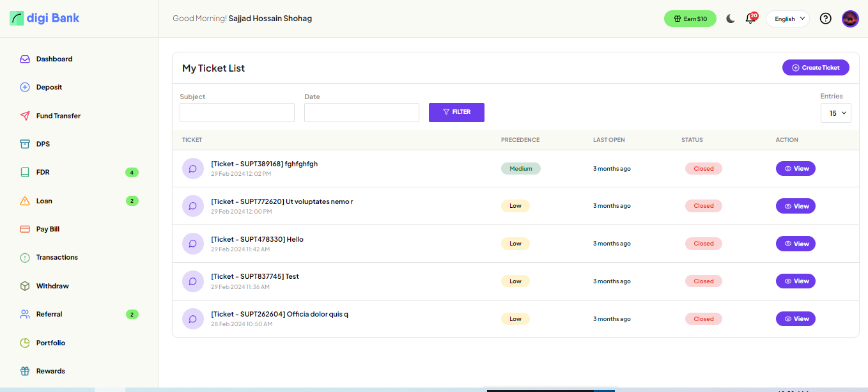Go to the Transactions page
The image size is (868, 392).
pyautogui.click(x=57, y=258)
